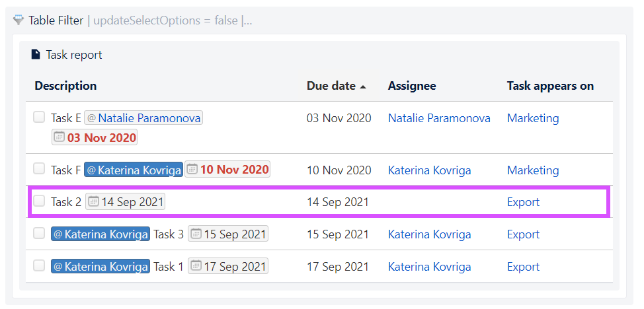Viewport: 644px width, 309px height.
Task: Click @Katerina Kovriga mention in Task F
Action: click(134, 170)
